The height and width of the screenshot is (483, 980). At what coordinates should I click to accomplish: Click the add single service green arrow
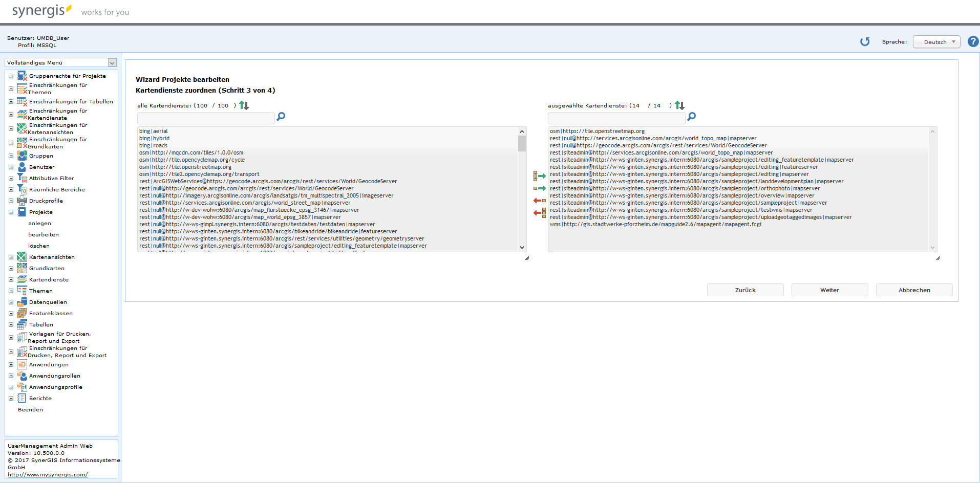[540, 188]
